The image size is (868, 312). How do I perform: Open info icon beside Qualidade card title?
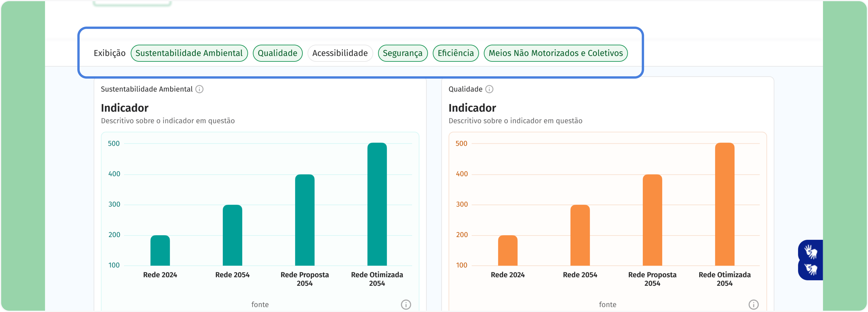pyautogui.click(x=489, y=89)
